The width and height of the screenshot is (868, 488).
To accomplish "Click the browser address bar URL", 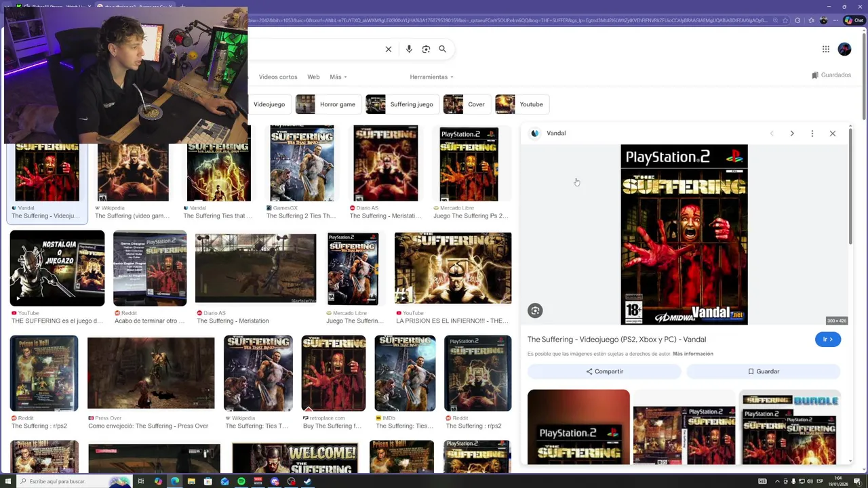I will 509,20.
